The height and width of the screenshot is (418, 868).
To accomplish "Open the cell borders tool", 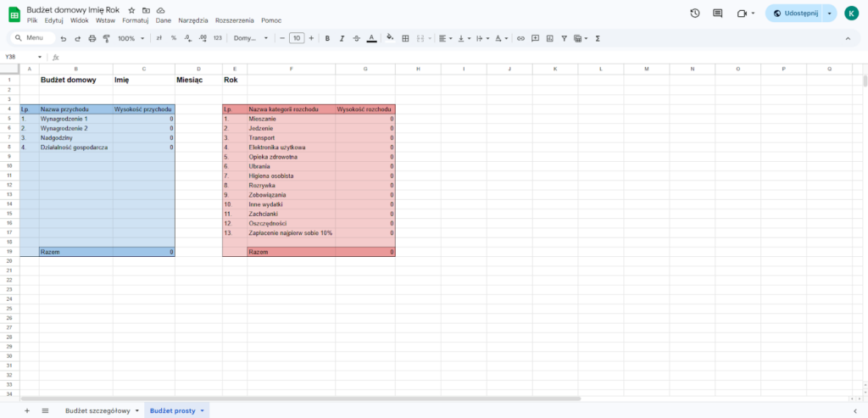I will (x=405, y=38).
